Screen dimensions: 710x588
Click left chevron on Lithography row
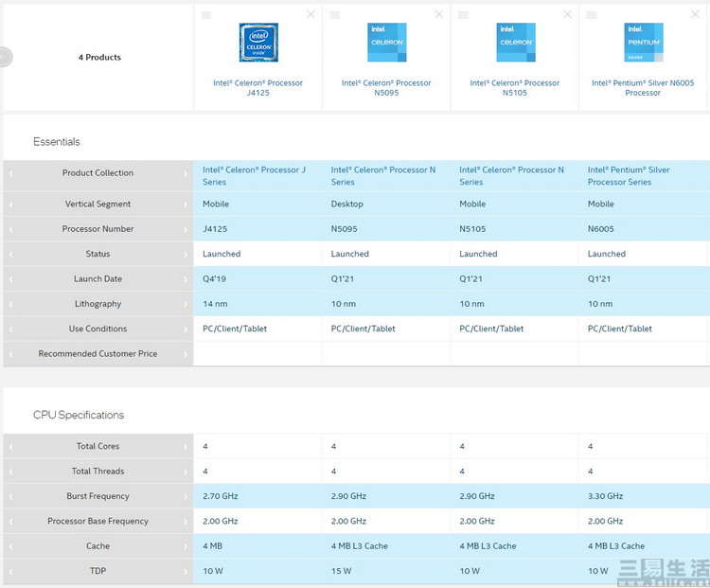(10, 305)
